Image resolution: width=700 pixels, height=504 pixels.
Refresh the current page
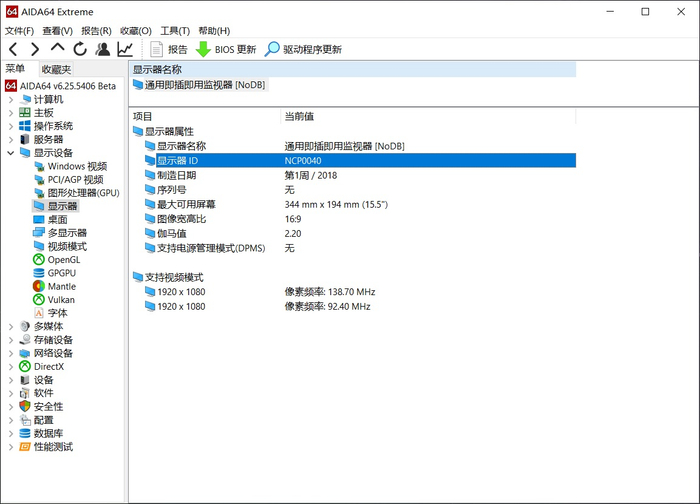(80, 49)
